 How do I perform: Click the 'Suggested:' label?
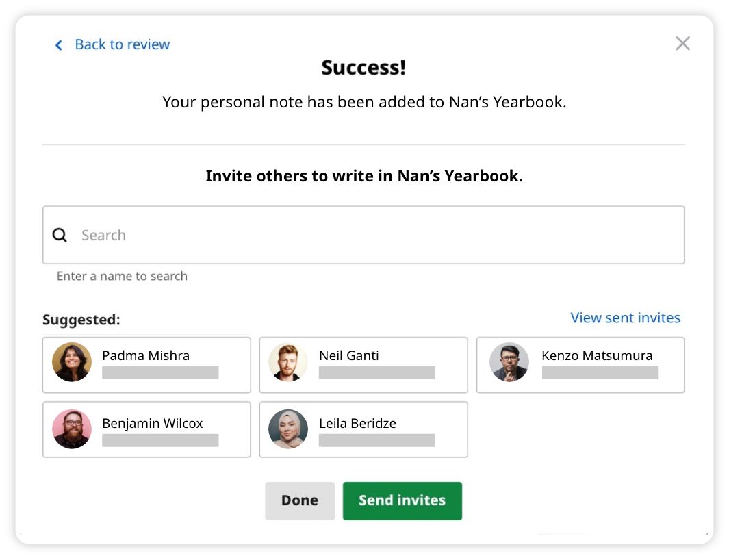[81, 320]
